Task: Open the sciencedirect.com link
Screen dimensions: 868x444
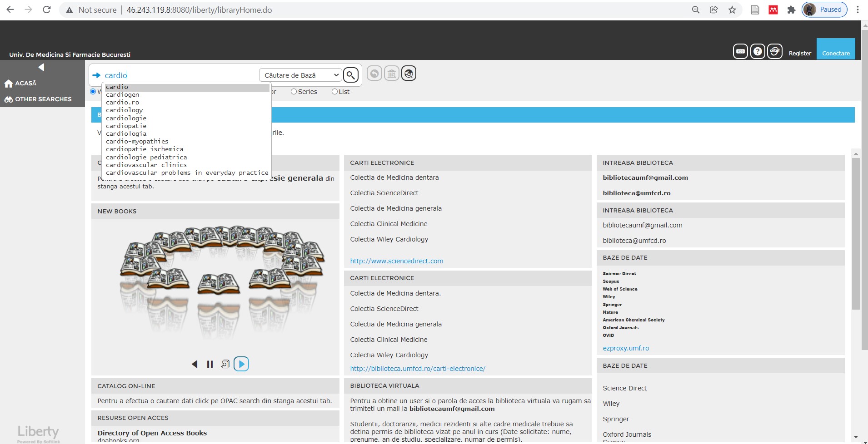Action: tap(396, 261)
